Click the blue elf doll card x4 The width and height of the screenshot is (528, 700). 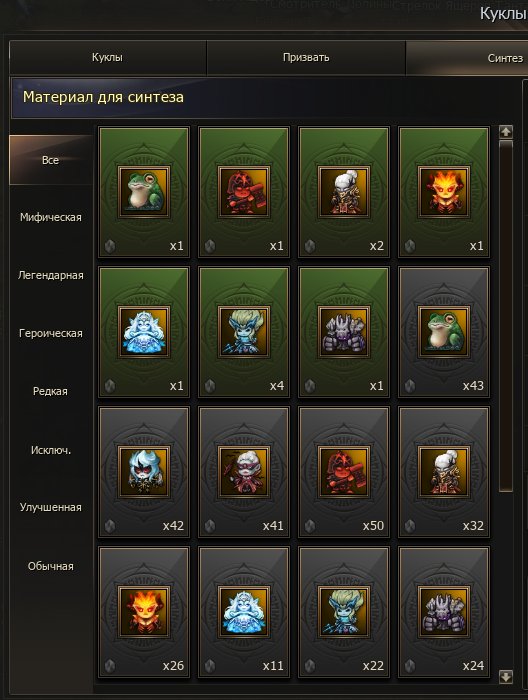(x=244, y=332)
